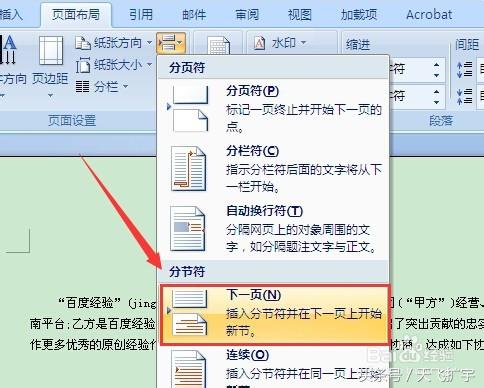This screenshot has height=388, width=484.
Task: Click the 分栏 columns icon
Action: 82,87
